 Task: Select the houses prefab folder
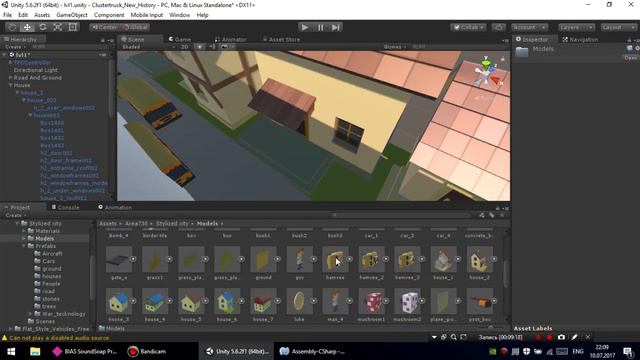(51, 276)
